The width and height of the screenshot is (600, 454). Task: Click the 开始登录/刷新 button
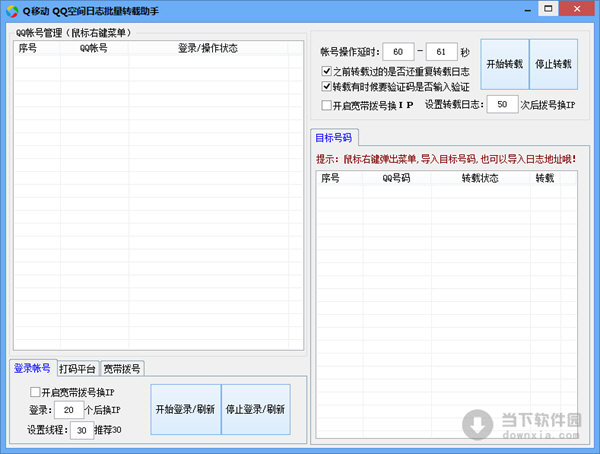click(185, 409)
